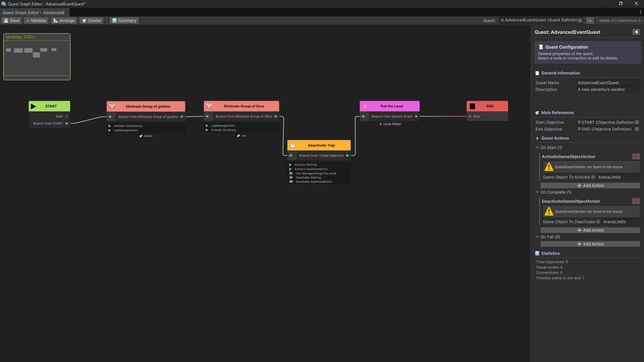The width and height of the screenshot is (644, 362).
Task: Remove the DeactivateGameObjectAction with red X
Action: (636, 201)
